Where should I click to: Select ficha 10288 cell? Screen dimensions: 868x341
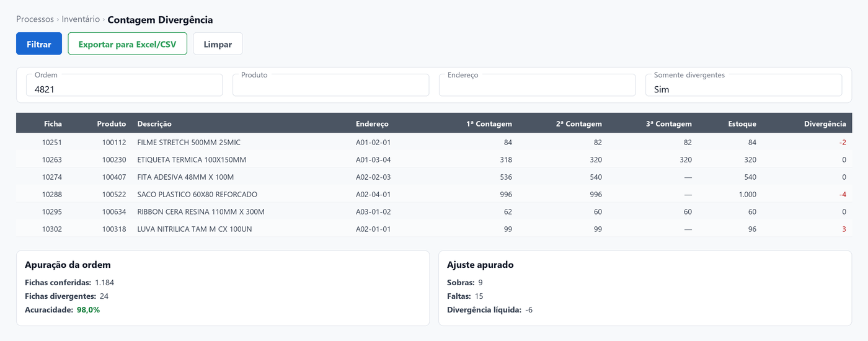click(x=52, y=194)
